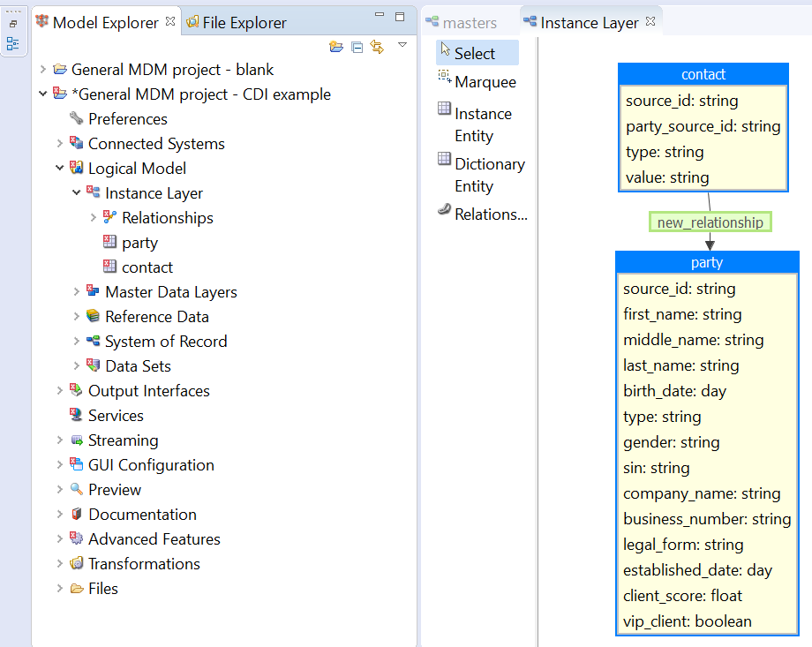Click the Collapse All toolbar icon
The width and height of the screenshot is (812, 647).
357,47
